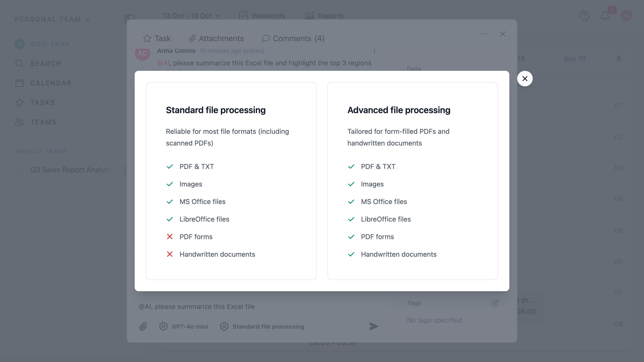This screenshot has width=644, height=362.
Task: Click the send comment arrow icon
Action: coord(373,326)
